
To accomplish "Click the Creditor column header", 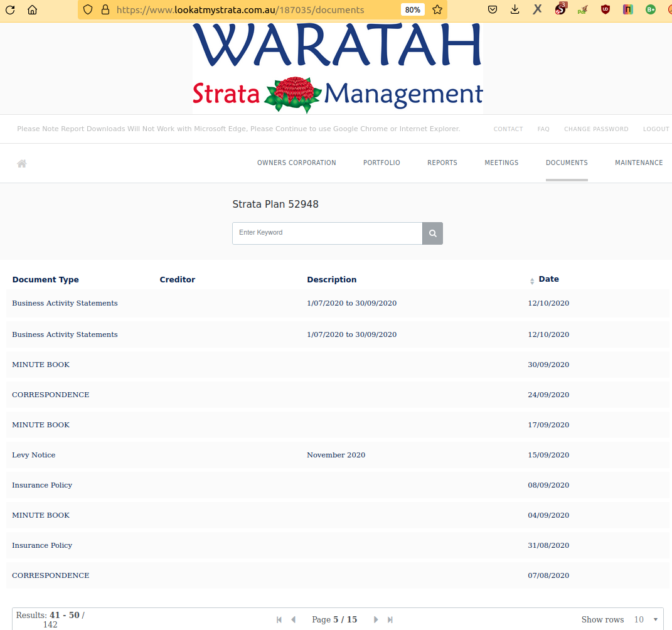I will tap(177, 279).
